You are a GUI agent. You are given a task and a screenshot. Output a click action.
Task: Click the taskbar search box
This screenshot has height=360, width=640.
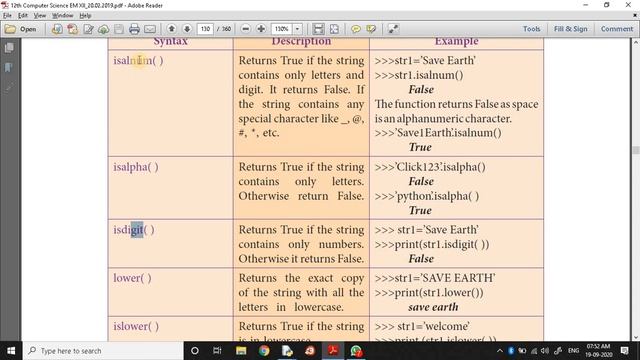coord(103,351)
